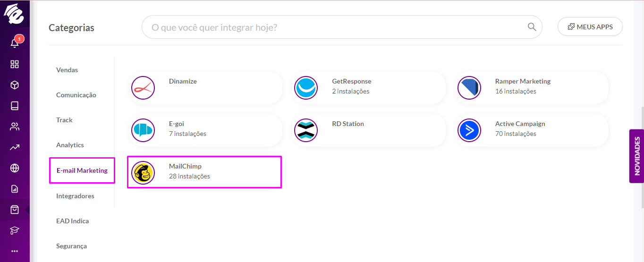Open the Active Campaign app card

click(x=531, y=130)
